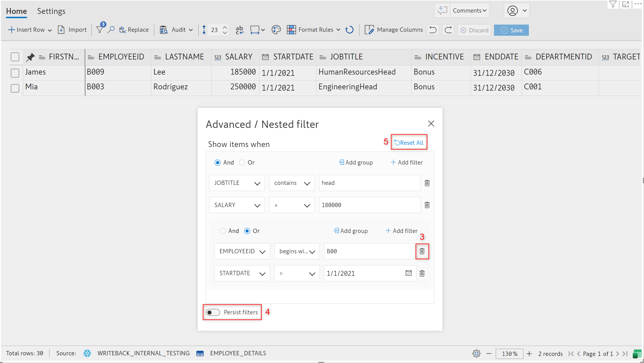Click the refresh icon beside Format Rules
The width and height of the screenshot is (644, 363).
point(349,30)
